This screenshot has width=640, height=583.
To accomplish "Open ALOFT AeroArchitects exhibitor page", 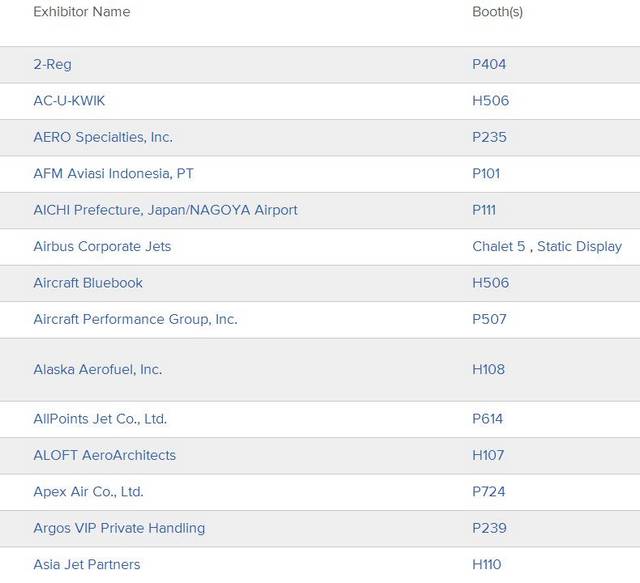I will pyautogui.click(x=104, y=455).
